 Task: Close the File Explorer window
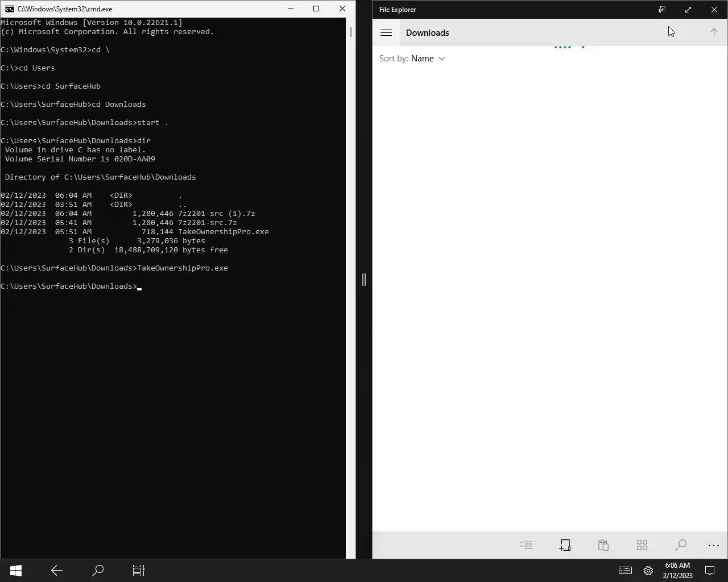tap(714, 9)
